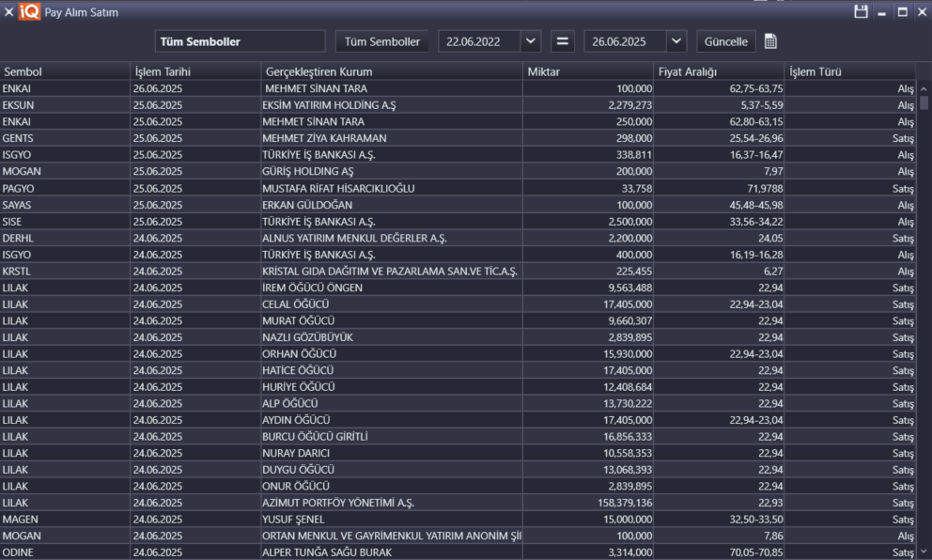
Task: Click EKSİM YATIRIM HOLDİNG A.Ş cell
Action: tap(392, 105)
